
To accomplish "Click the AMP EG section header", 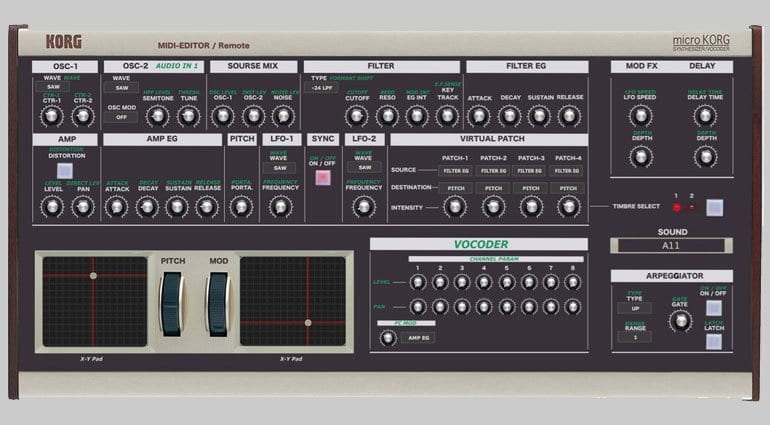I will click(163, 139).
